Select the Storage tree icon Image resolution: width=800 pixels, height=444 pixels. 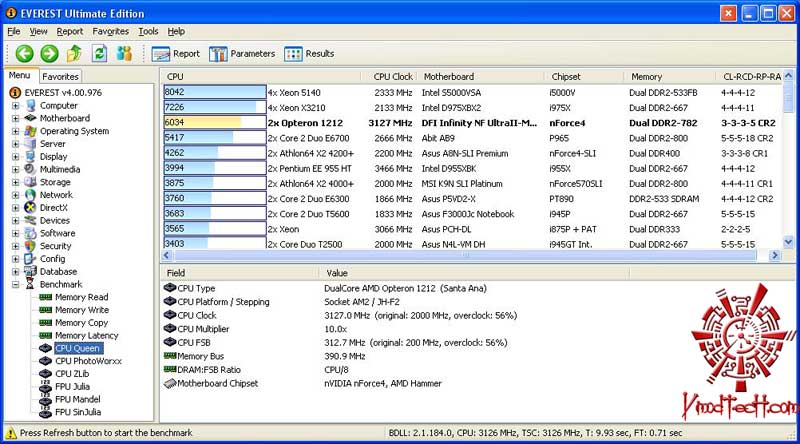click(31, 182)
